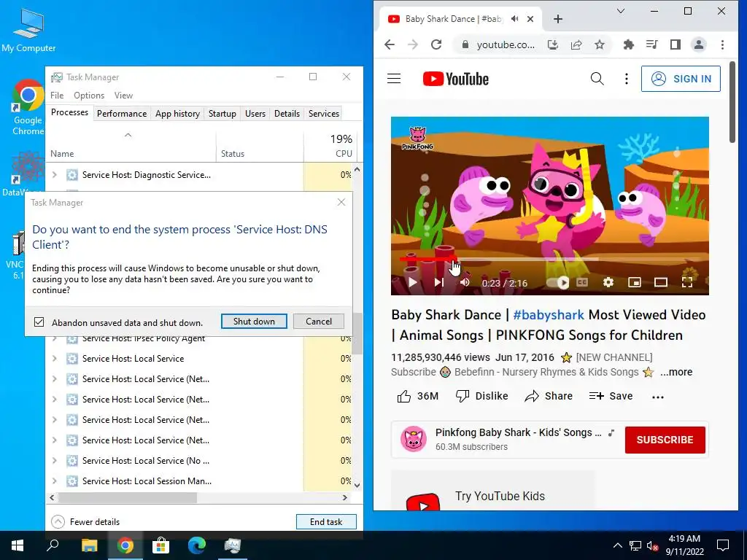Image resolution: width=747 pixels, height=560 pixels.
Task: Open Chrome three-dot menu
Action: (x=723, y=44)
